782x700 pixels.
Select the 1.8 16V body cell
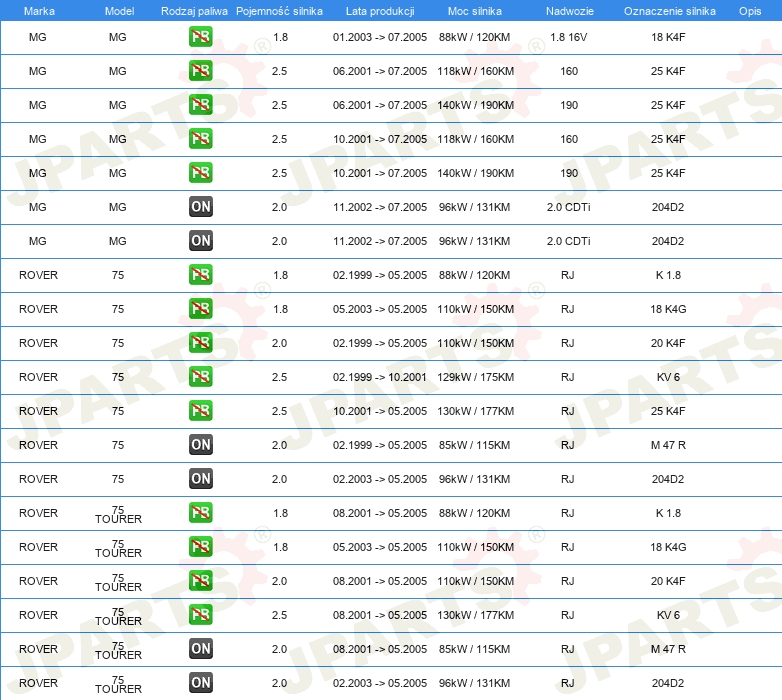point(569,37)
